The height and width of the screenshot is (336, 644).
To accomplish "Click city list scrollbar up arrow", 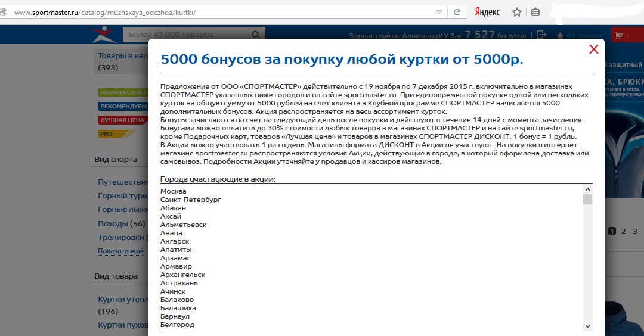I will [x=587, y=189].
